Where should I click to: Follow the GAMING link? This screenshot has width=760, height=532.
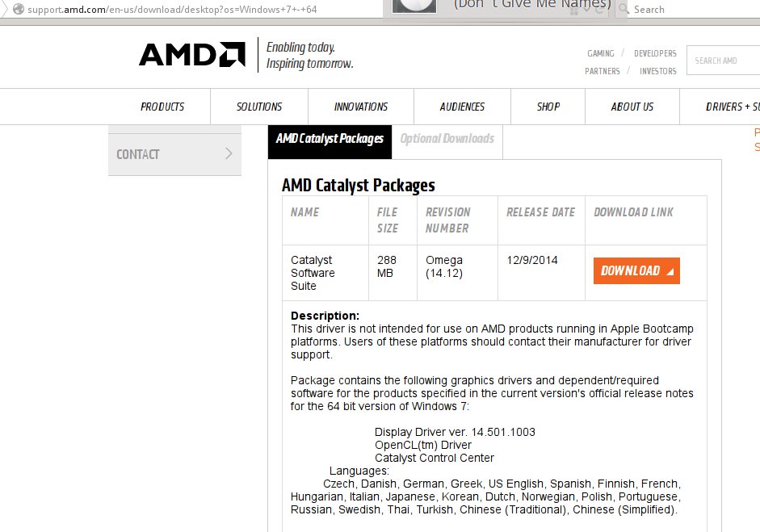tap(601, 53)
